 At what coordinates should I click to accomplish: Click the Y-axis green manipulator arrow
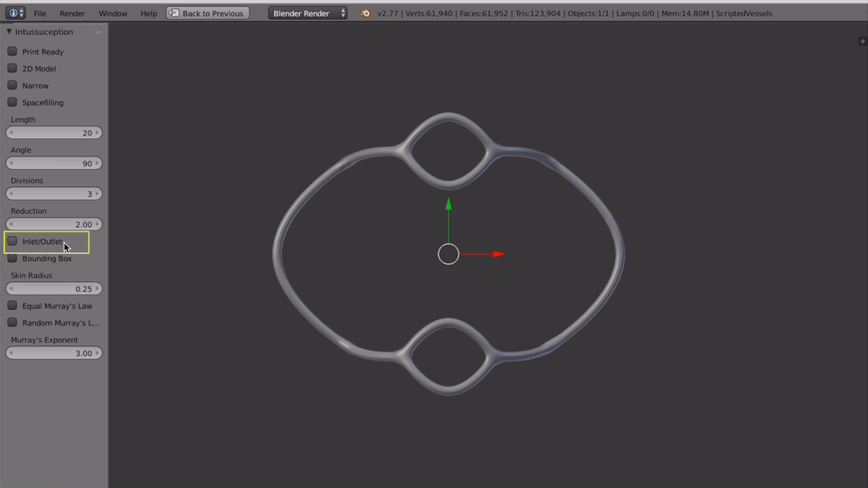point(448,204)
